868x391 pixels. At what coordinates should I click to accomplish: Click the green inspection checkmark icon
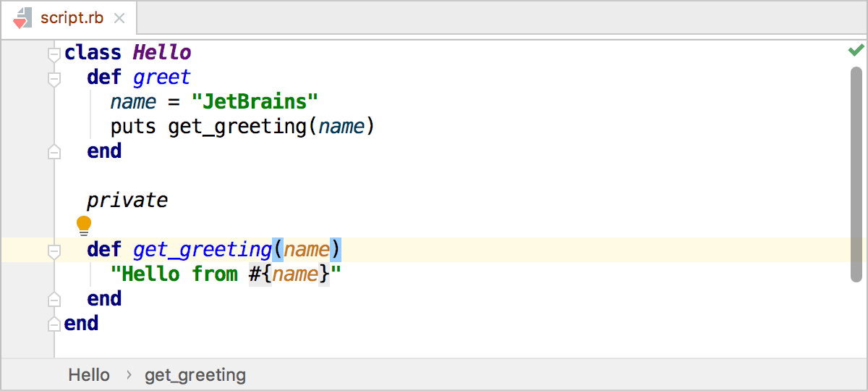pos(856,50)
